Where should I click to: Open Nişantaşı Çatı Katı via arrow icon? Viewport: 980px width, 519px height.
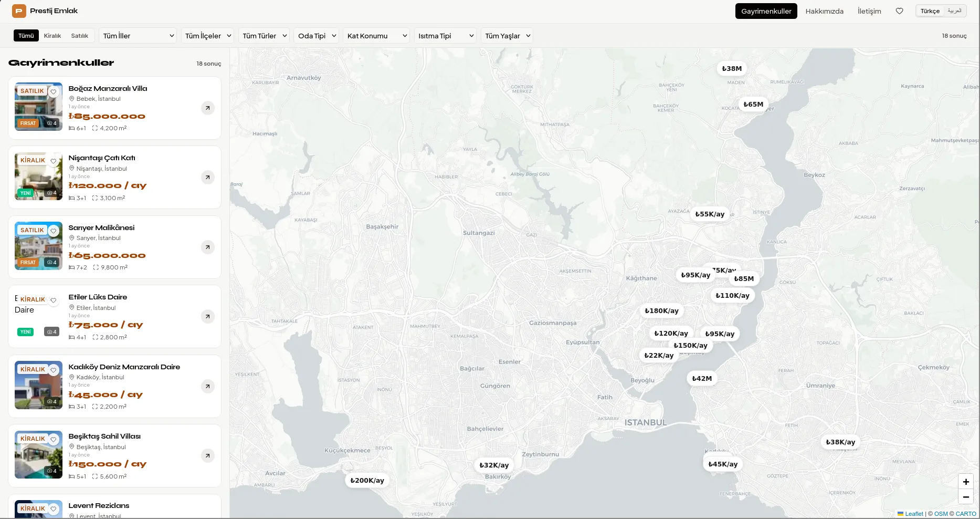(x=208, y=177)
